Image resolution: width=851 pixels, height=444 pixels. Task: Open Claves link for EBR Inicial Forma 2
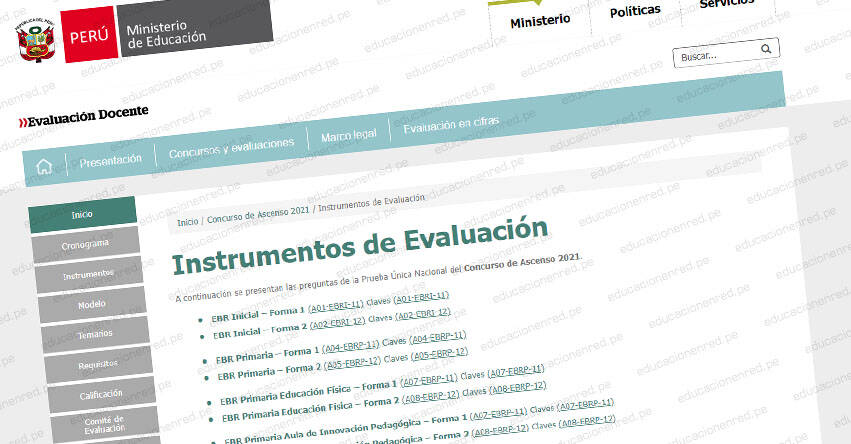pos(423,314)
